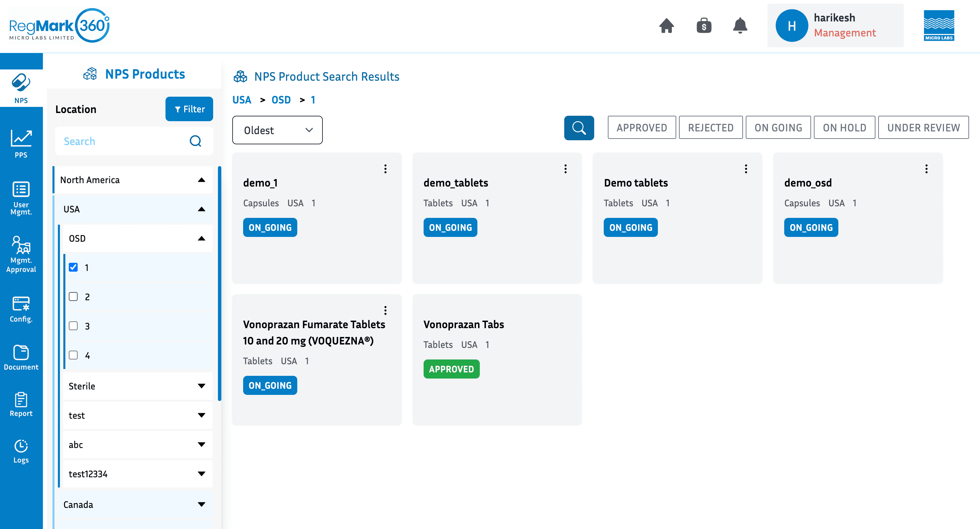Click the USA breadcrumb link
Viewport: 980px width, 529px height.
(x=241, y=100)
